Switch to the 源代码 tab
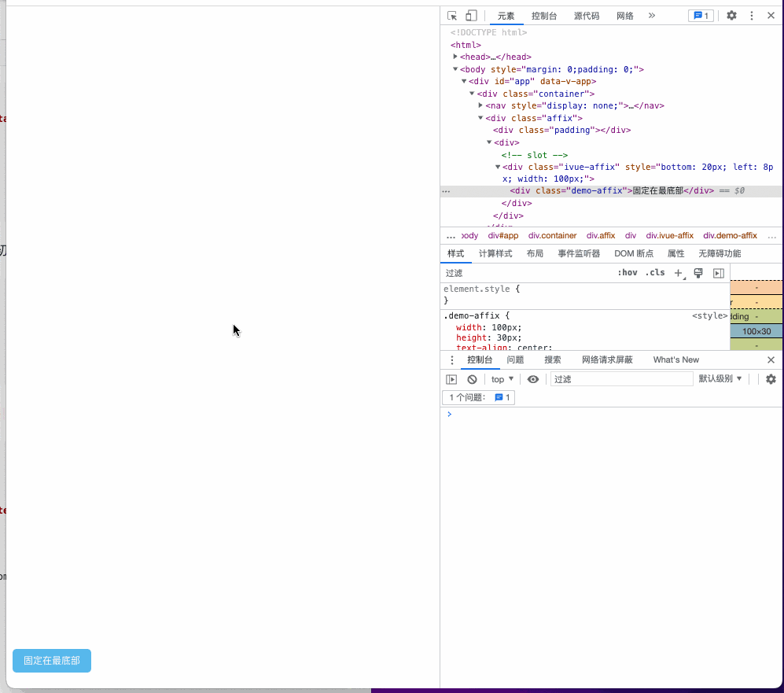Viewport: 784px width, 693px height. coord(587,16)
